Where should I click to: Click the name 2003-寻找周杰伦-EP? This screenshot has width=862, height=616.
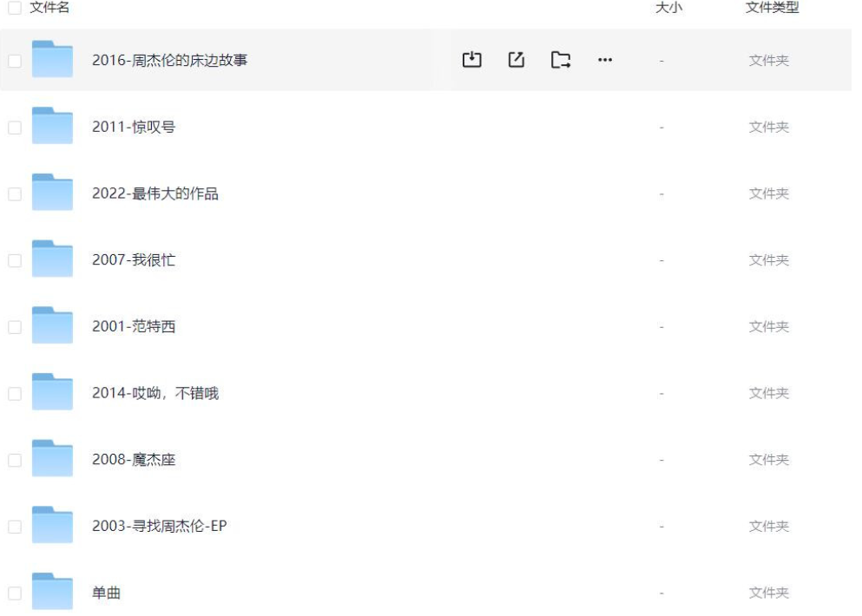click(160, 526)
